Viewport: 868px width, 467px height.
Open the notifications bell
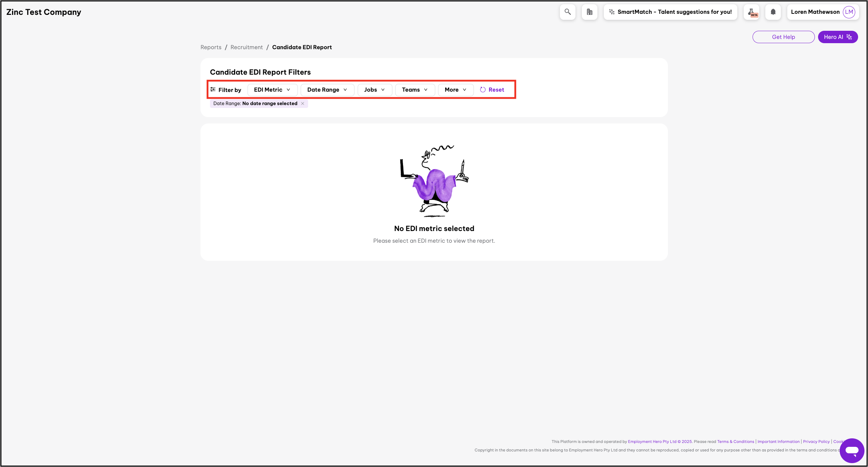tap(773, 12)
